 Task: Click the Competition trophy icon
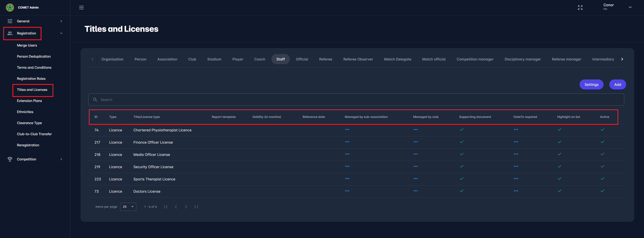click(10, 159)
